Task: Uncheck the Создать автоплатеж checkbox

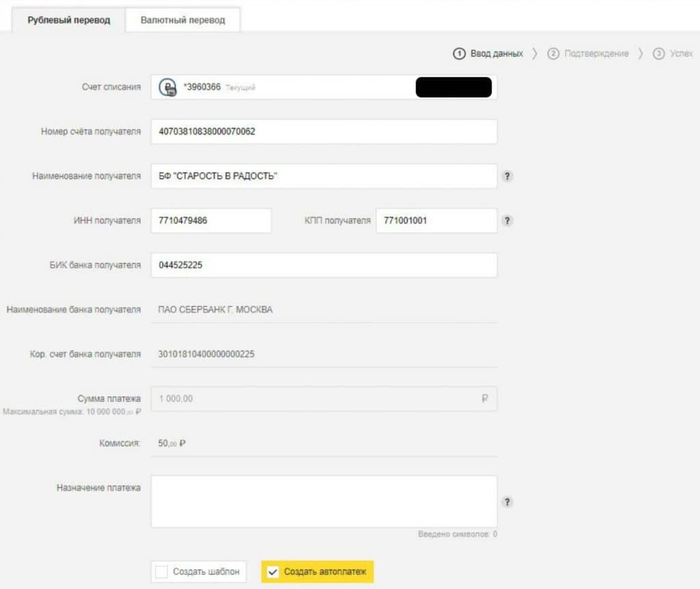Action: [x=273, y=572]
